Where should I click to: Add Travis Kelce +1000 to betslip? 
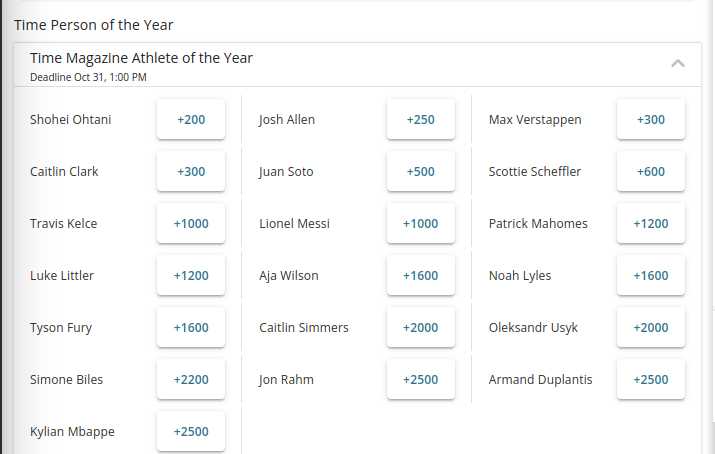pyautogui.click(x=191, y=224)
